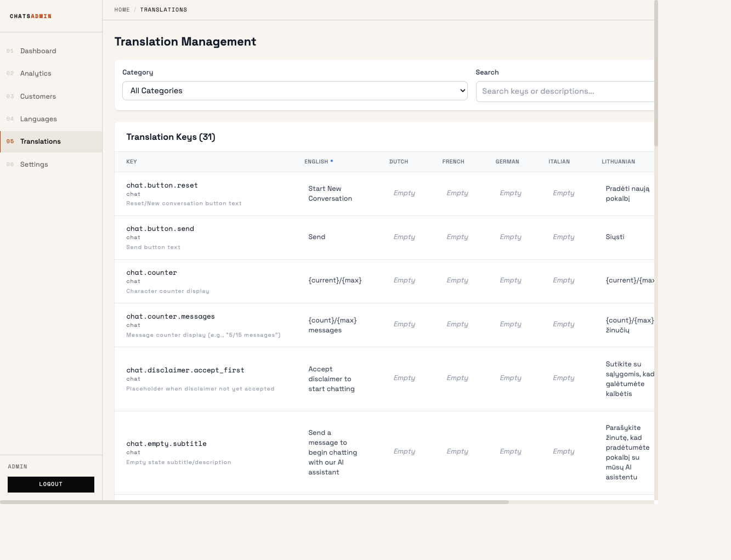Select the chat.button.send translation key
The height and width of the screenshot is (560, 731).
pyautogui.click(x=160, y=228)
